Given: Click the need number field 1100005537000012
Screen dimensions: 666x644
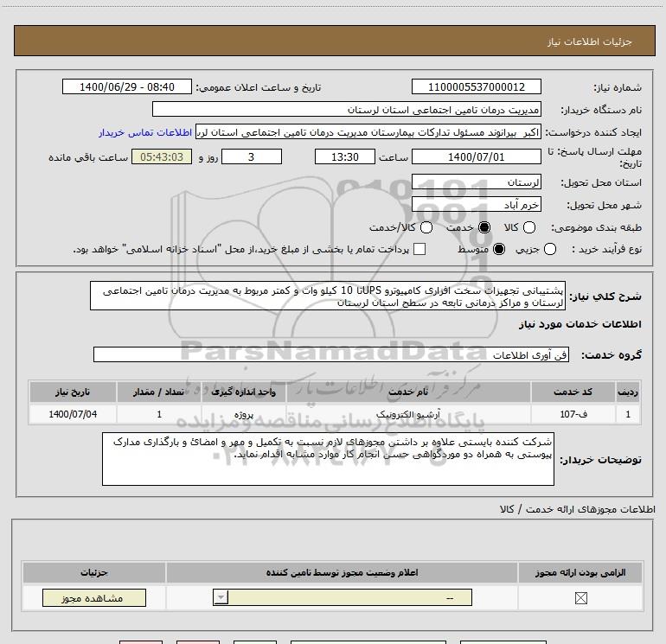Looking at the screenshot, I should point(476,86).
